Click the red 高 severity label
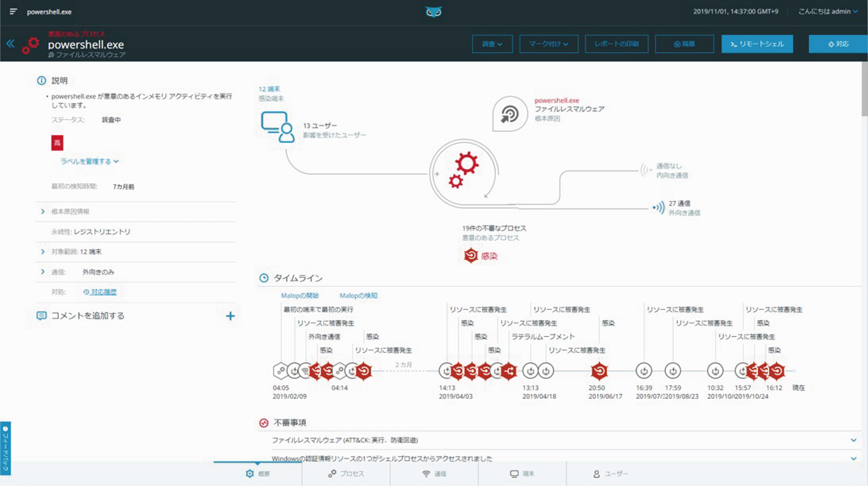This screenshot has height=486, width=868. (x=57, y=143)
